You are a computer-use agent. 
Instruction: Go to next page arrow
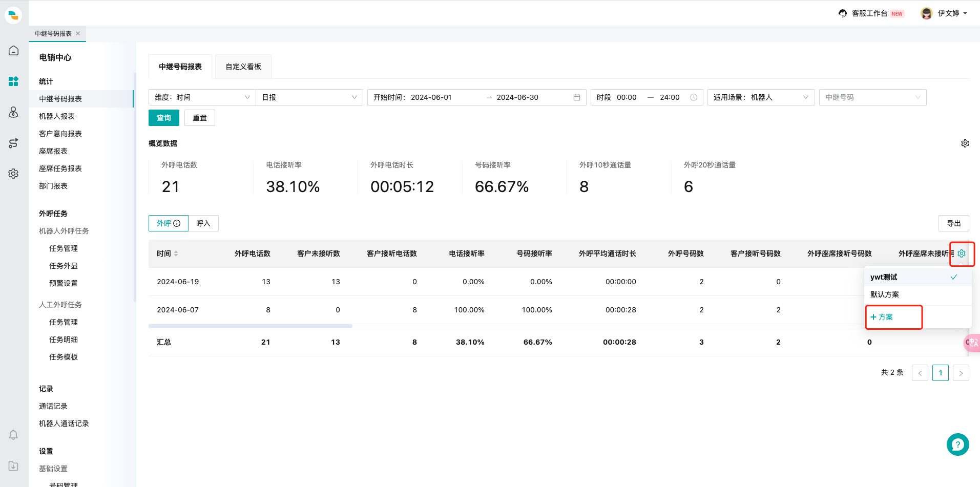click(x=961, y=373)
